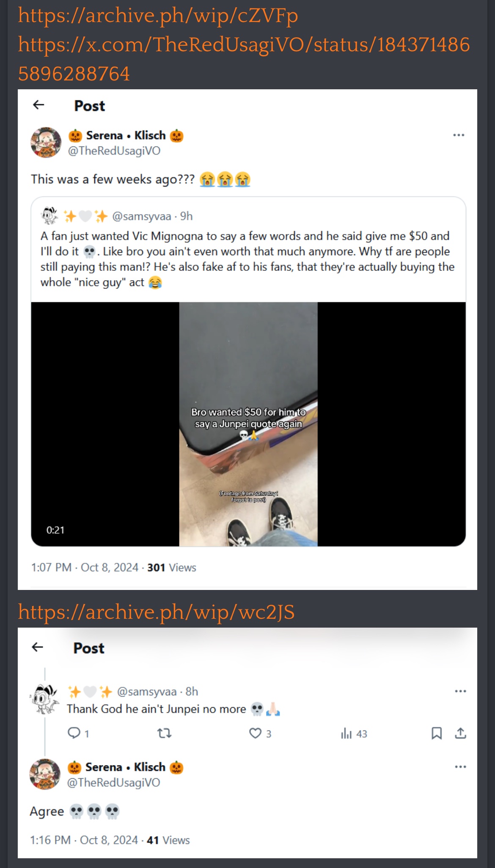Click back arrow in first Post header

point(38,105)
